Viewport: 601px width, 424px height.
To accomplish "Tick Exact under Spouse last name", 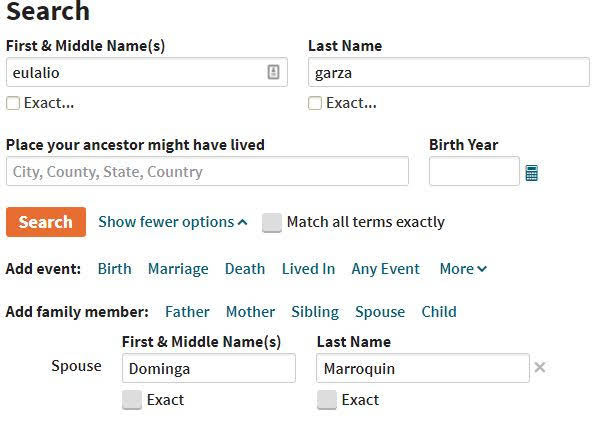I will (327, 400).
